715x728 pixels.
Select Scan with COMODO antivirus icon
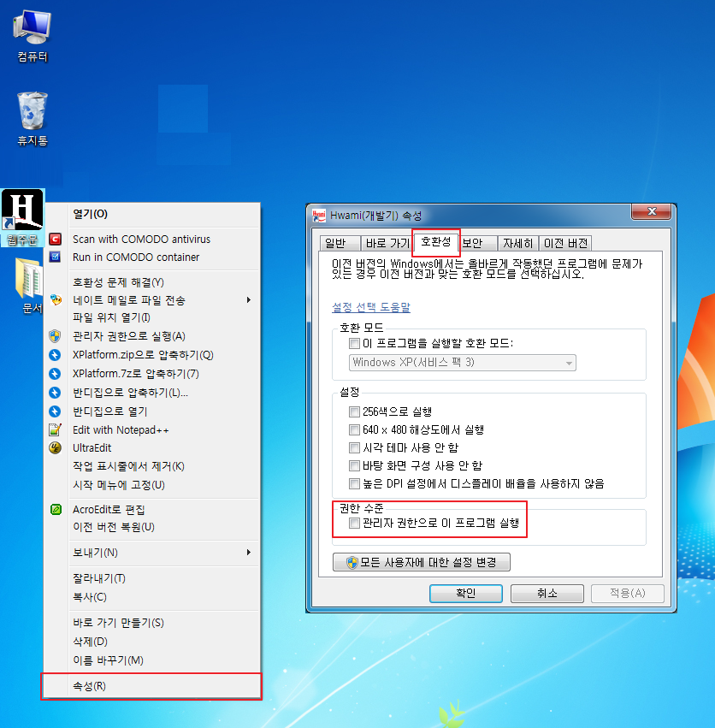(x=54, y=240)
